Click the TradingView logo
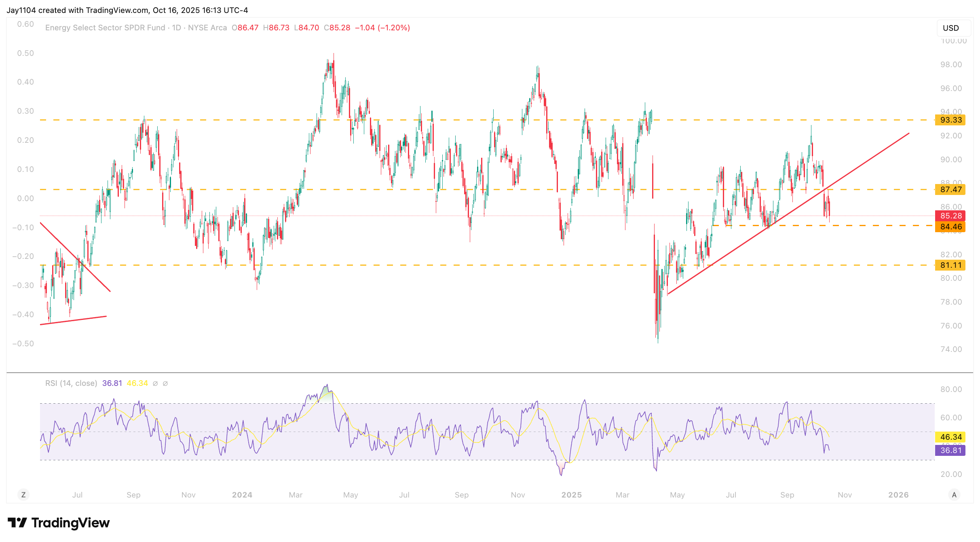Viewport: 980px width, 542px height. pos(59,523)
